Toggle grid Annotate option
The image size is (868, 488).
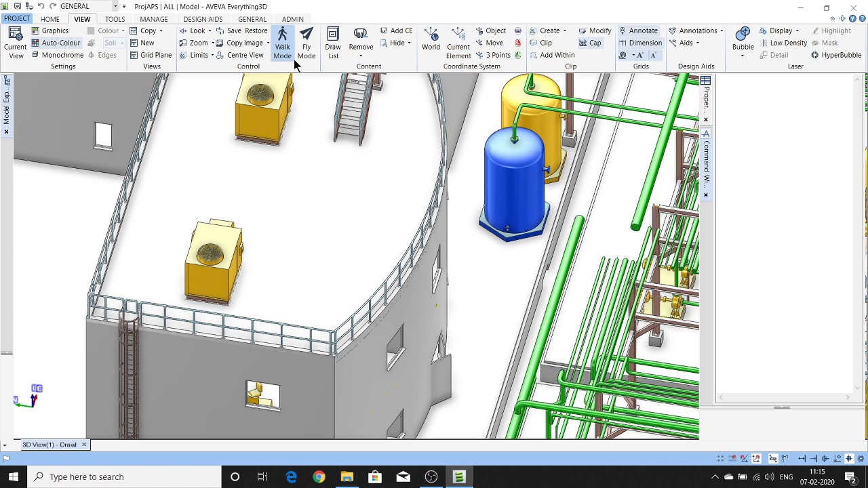click(x=638, y=30)
